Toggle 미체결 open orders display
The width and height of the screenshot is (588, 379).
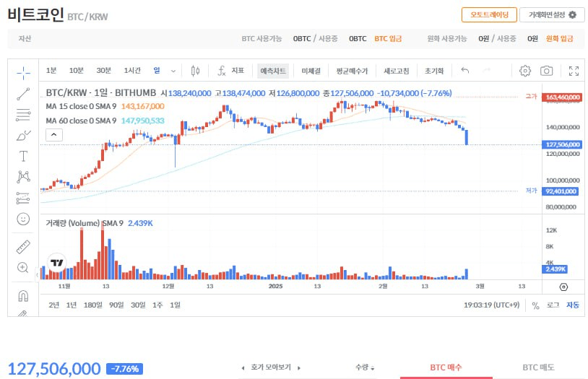pos(311,71)
